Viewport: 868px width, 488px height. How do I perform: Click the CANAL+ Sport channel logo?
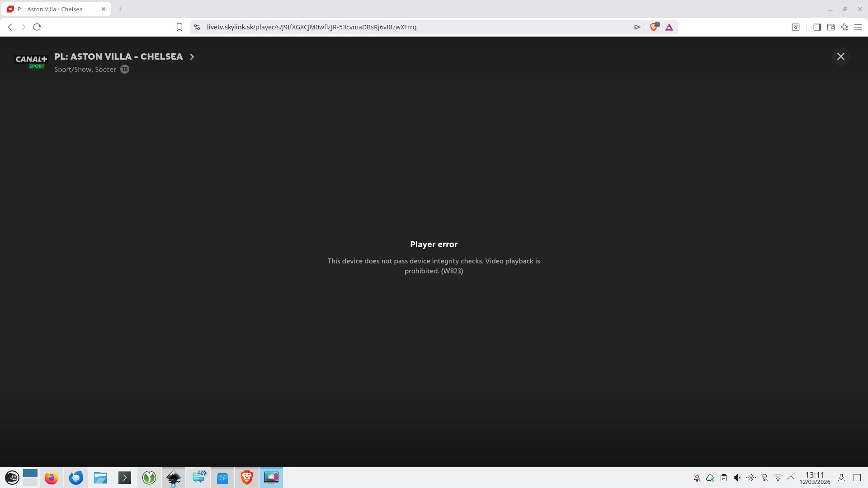[31, 62]
